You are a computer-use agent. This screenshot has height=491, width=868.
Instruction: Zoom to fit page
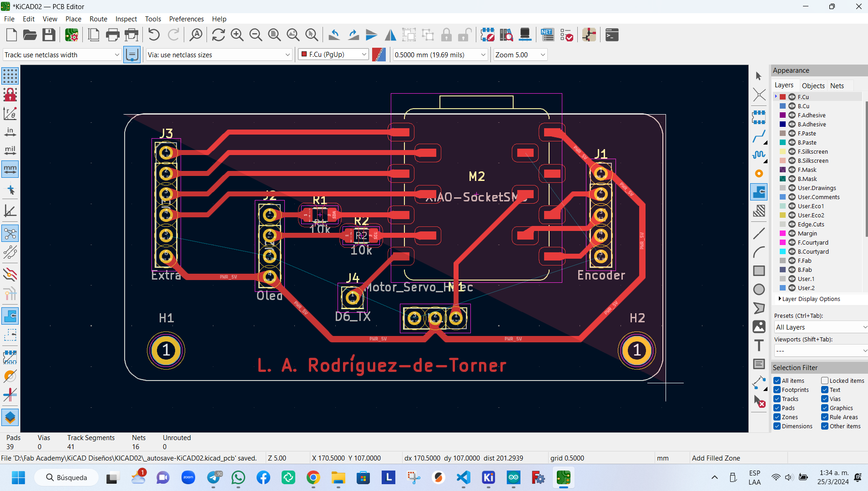click(x=274, y=35)
